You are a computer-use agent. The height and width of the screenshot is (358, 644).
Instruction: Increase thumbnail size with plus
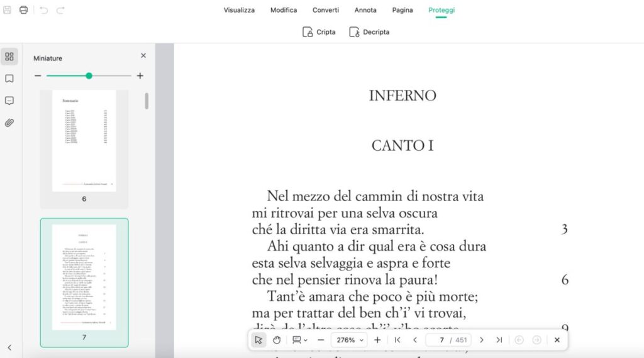tap(140, 76)
